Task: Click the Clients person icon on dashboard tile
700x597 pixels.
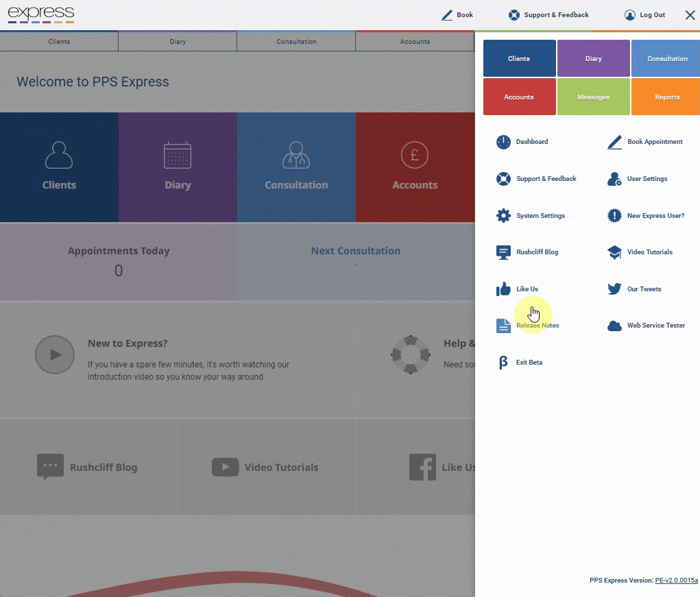Action: click(x=59, y=155)
